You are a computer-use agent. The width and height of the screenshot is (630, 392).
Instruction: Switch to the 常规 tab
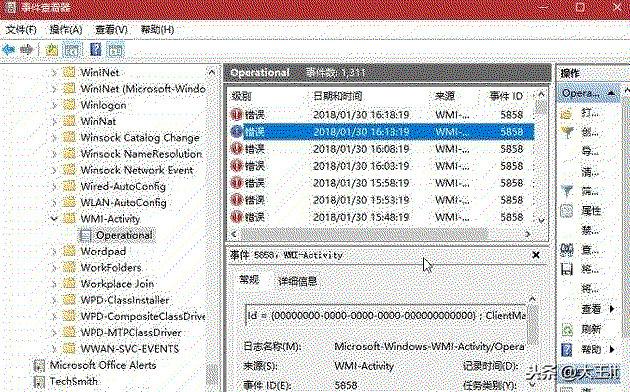(x=249, y=280)
